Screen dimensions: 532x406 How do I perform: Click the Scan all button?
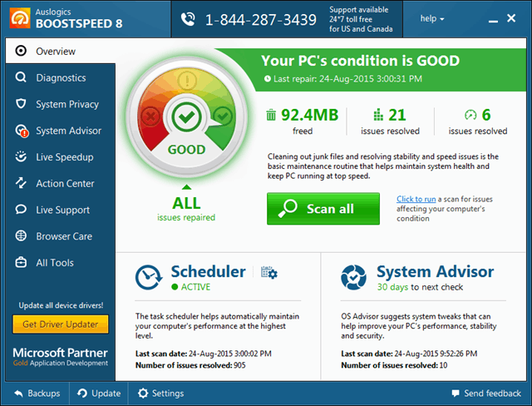click(323, 209)
